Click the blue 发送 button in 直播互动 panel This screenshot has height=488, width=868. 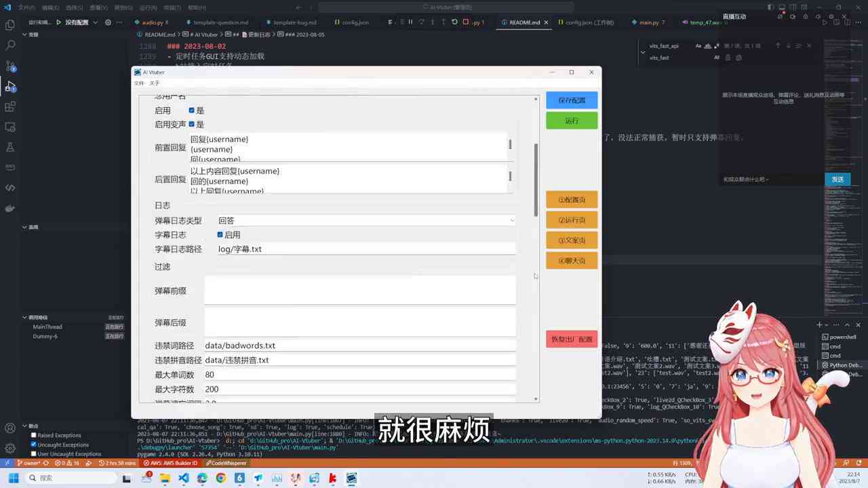[837, 179]
